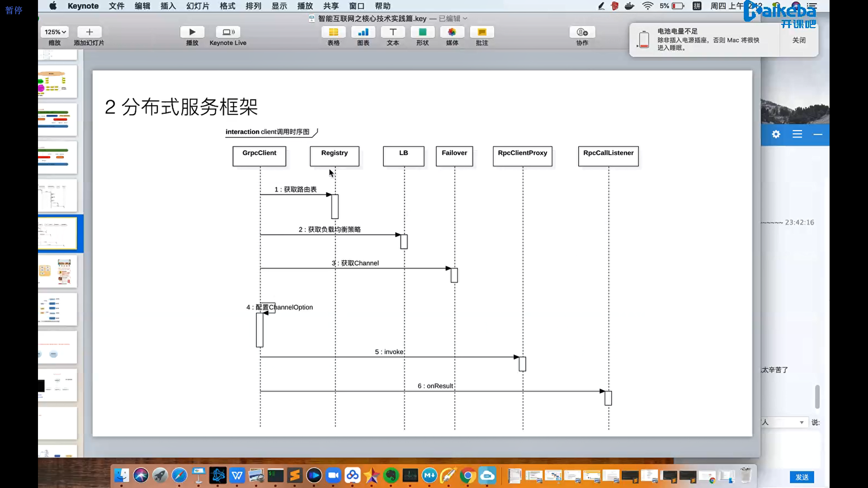Open Keynote Live from toolbar
The height and width of the screenshot is (488, 868).
pos(228,32)
